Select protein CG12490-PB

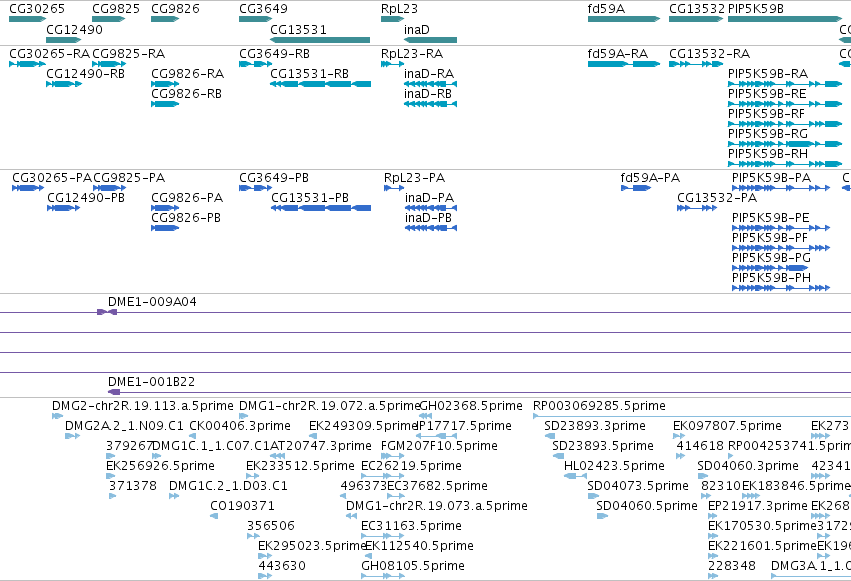[x=63, y=208]
